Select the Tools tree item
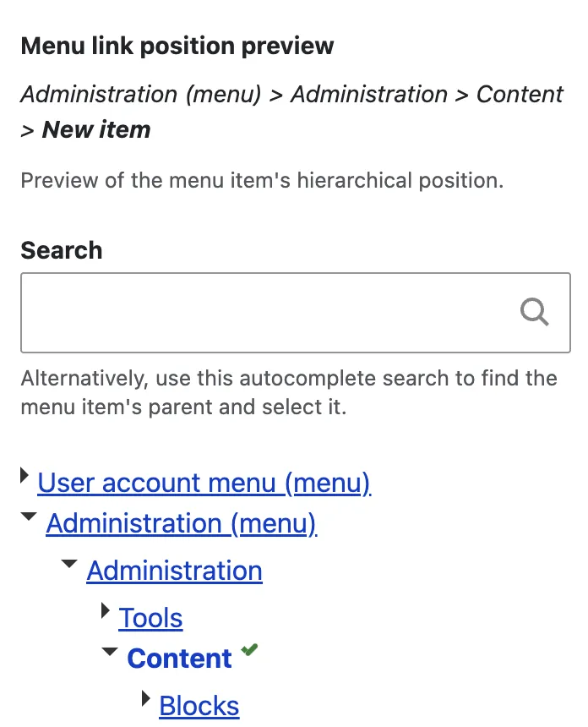This screenshot has height=727, width=588. [x=150, y=618]
